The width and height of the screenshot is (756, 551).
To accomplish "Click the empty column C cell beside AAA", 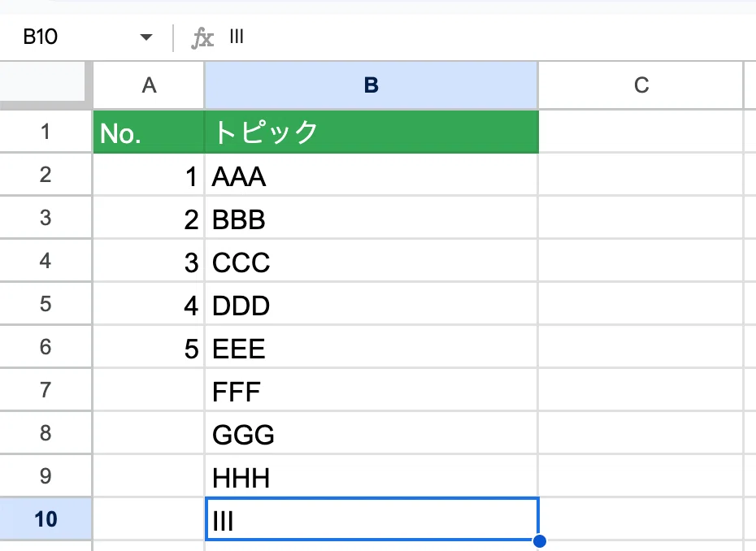I will [x=641, y=175].
